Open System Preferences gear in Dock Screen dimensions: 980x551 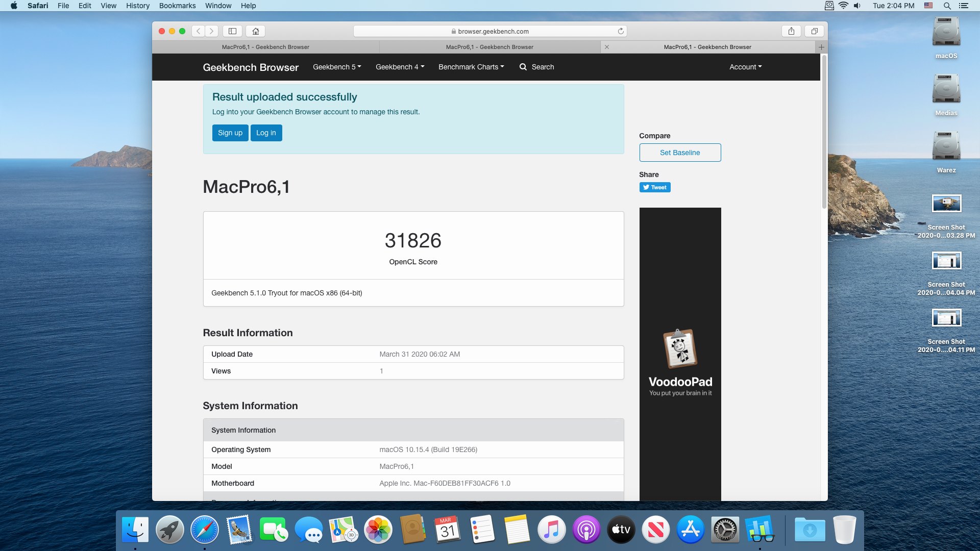725,530
